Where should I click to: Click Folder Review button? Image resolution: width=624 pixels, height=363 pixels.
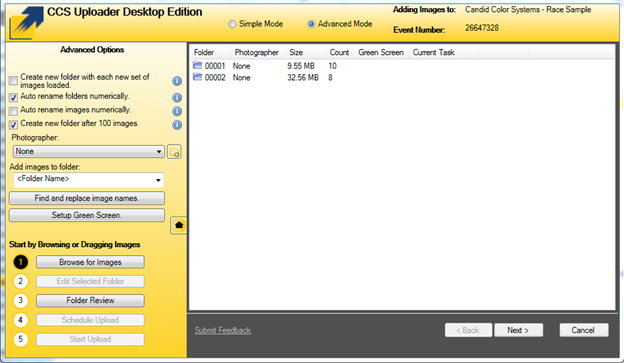pyautogui.click(x=90, y=301)
